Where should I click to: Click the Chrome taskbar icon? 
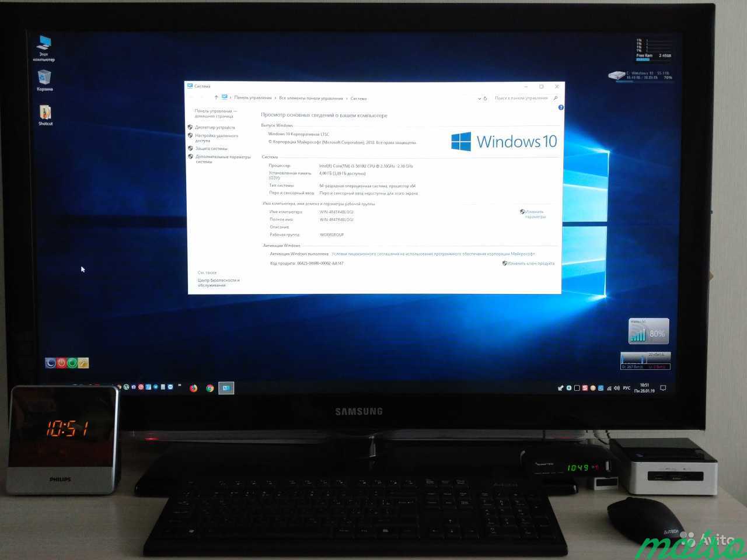210,388
